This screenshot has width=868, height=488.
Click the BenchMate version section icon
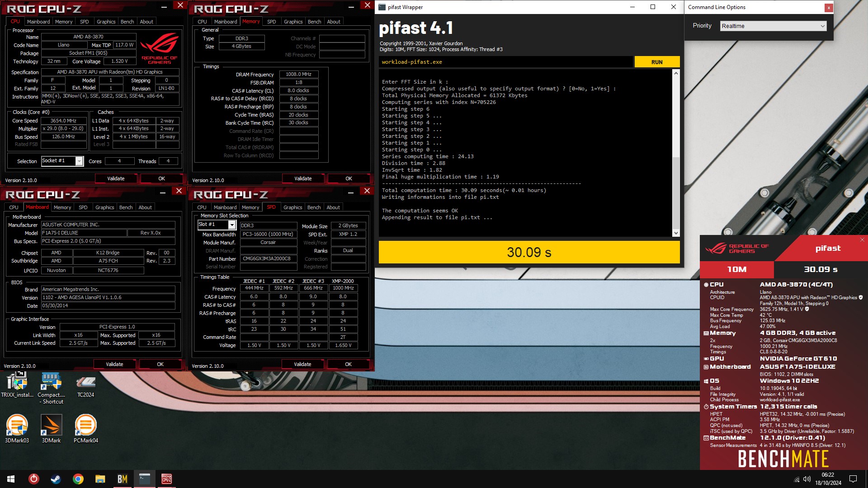706,438
